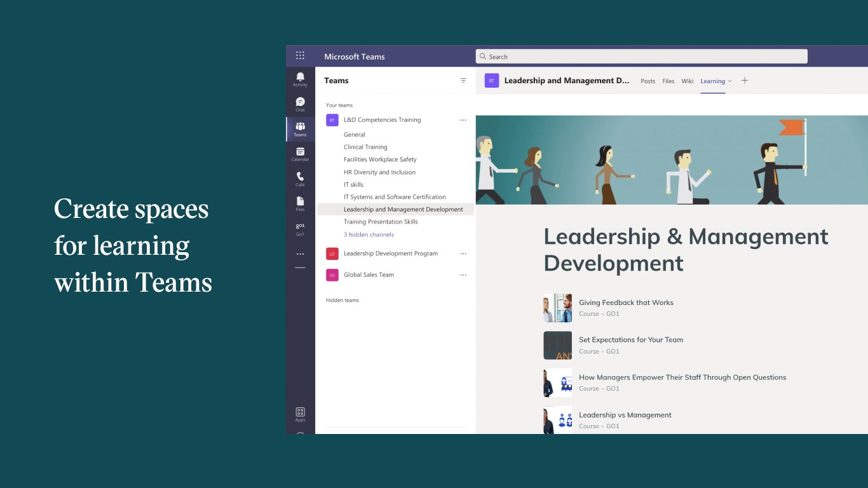
Task: Open the Wiki tab
Action: (x=688, y=81)
